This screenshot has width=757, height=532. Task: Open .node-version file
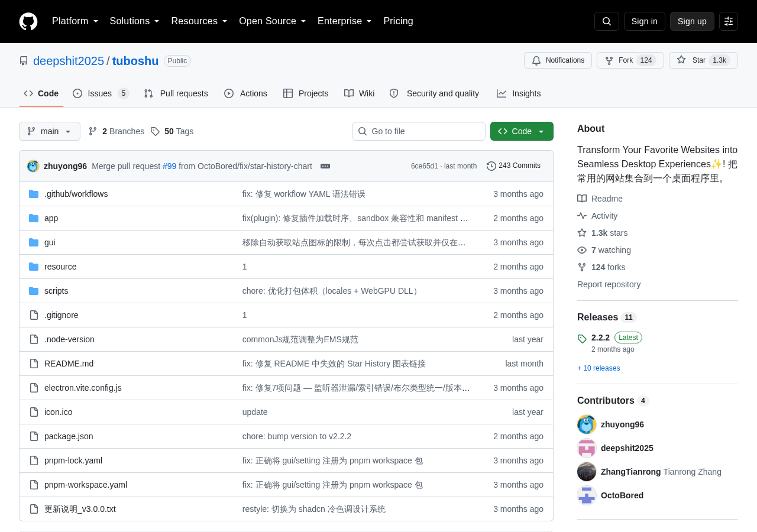pos(69,339)
